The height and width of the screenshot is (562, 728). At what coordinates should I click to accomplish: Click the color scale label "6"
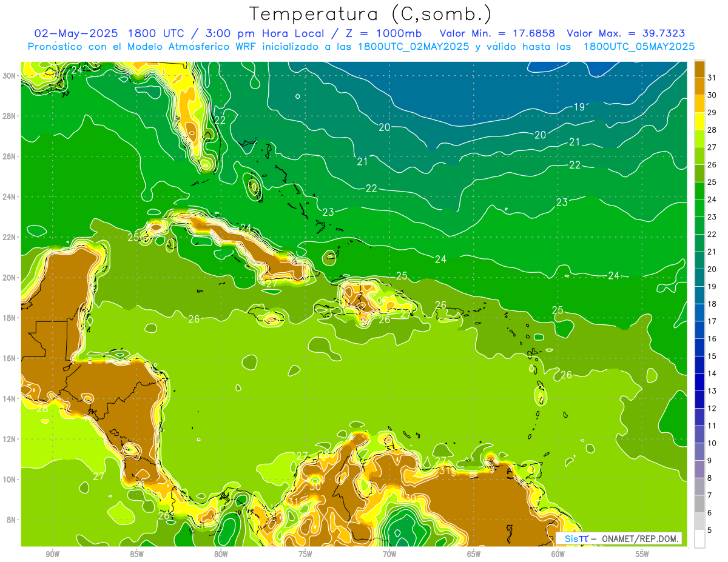coord(710,513)
